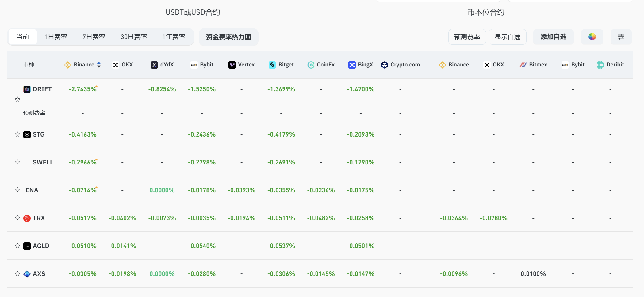Switch to the 7日费率 tab
The image size is (644, 297).
coord(94,37)
